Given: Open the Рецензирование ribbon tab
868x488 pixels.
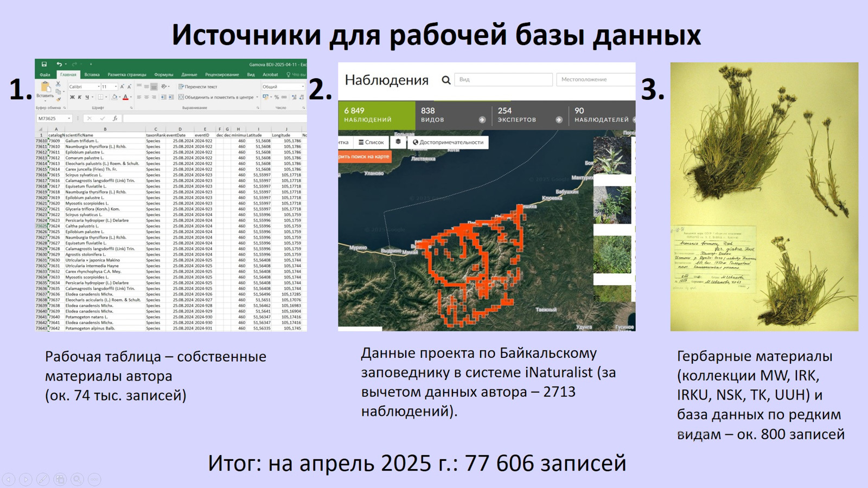Looking at the screenshot, I should point(222,75).
